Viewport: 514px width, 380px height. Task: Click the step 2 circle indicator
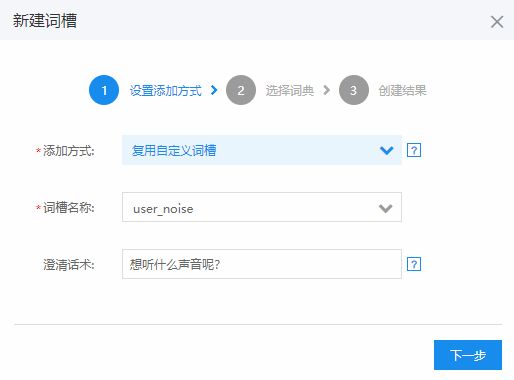(x=241, y=90)
